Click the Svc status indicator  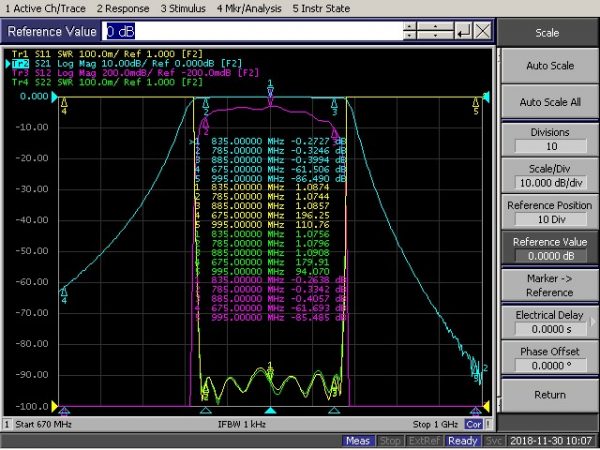coord(493,441)
